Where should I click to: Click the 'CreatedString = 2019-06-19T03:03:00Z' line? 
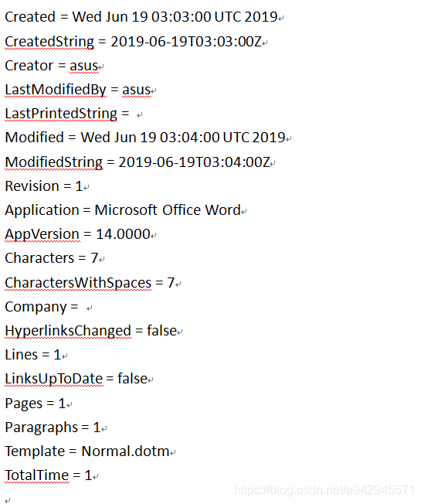tap(134, 42)
